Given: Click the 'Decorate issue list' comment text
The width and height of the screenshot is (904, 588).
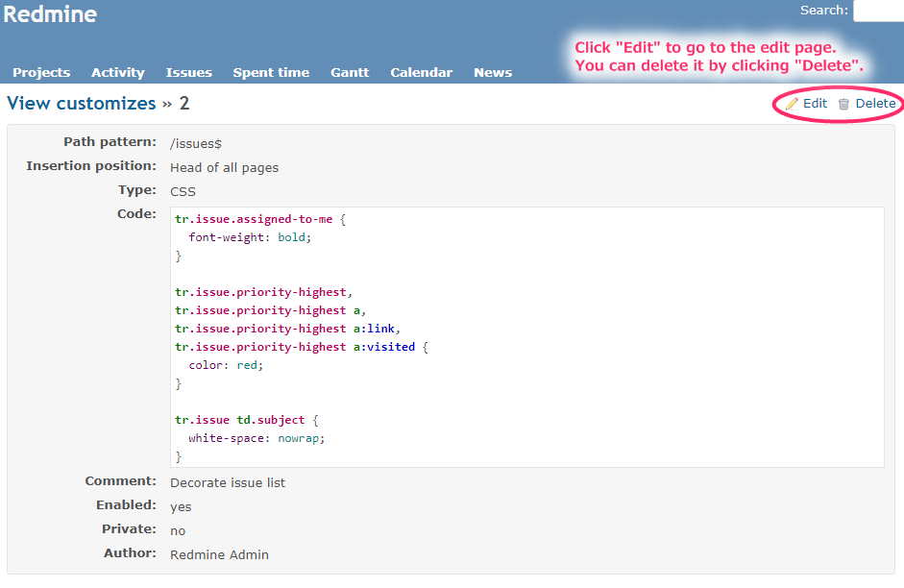Looking at the screenshot, I should [228, 483].
